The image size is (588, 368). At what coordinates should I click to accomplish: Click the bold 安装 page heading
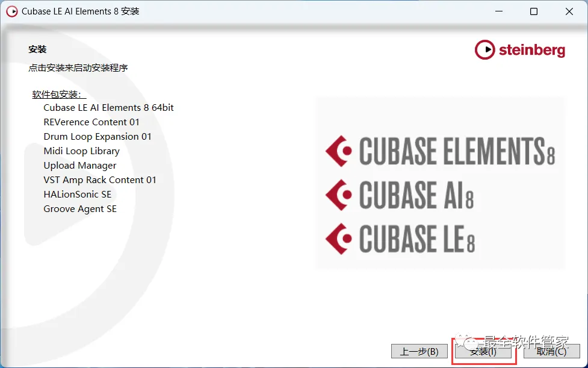[x=37, y=49]
